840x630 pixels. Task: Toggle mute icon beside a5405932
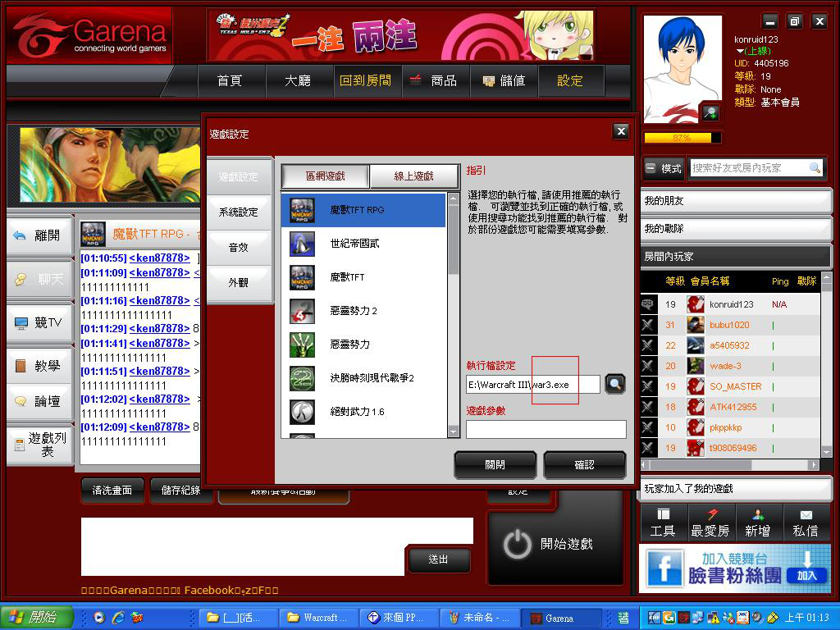(x=647, y=345)
